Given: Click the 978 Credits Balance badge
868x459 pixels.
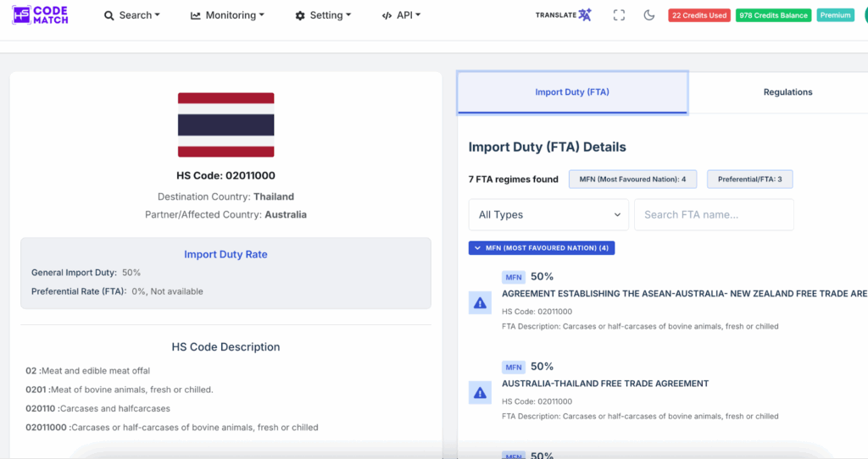Looking at the screenshot, I should [x=773, y=15].
